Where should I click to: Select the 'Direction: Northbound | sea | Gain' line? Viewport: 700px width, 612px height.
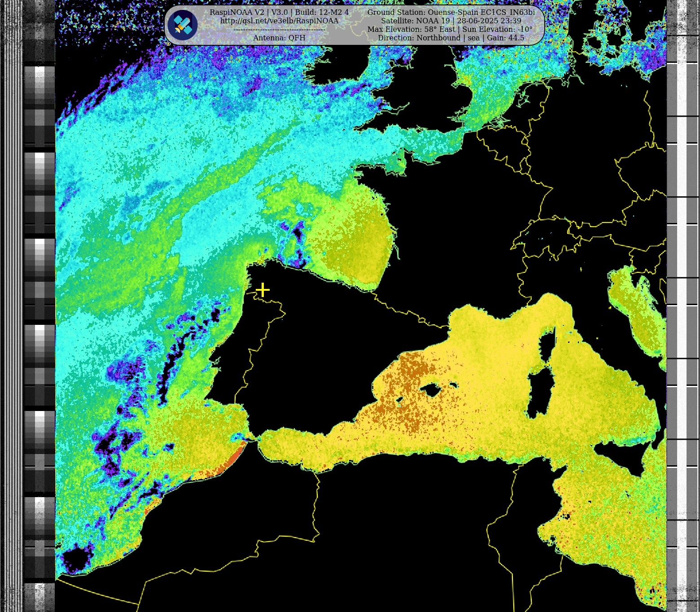pos(451,38)
